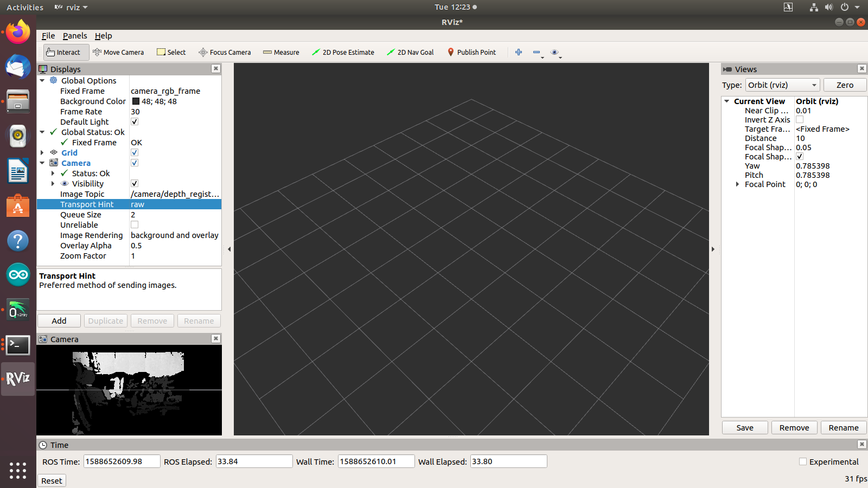Collapse the Camera display entry
The image size is (868, 488).
[42, 163]
